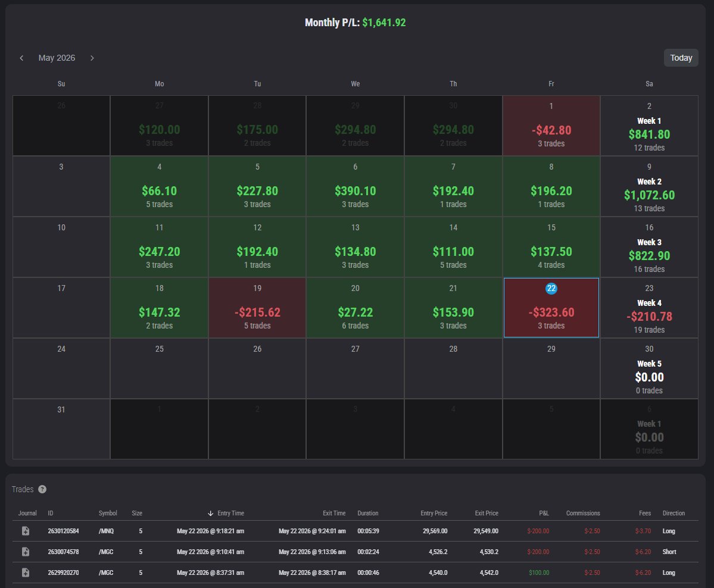Screen dimensions: 714x588
Task: Select May 21 showing $153.90
Action: [x=453, y=308]
